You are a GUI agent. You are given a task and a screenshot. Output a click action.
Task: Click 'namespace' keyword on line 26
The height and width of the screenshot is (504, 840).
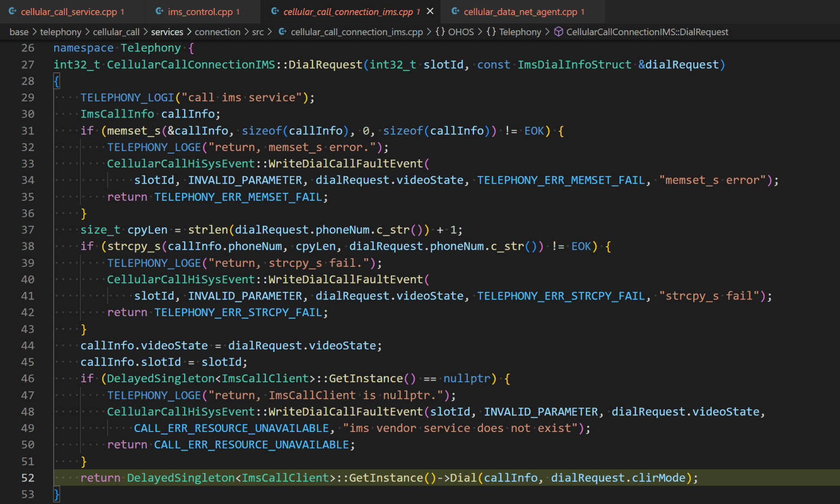(83, 48)
